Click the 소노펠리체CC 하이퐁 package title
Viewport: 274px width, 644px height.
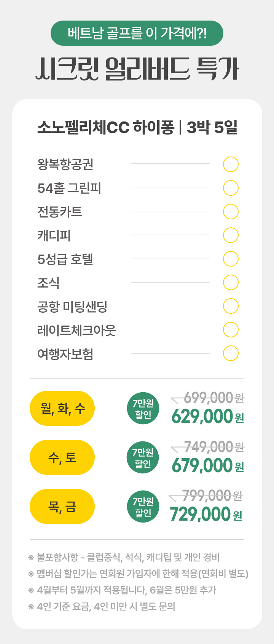pyautogui.click(x=105, y=127)
